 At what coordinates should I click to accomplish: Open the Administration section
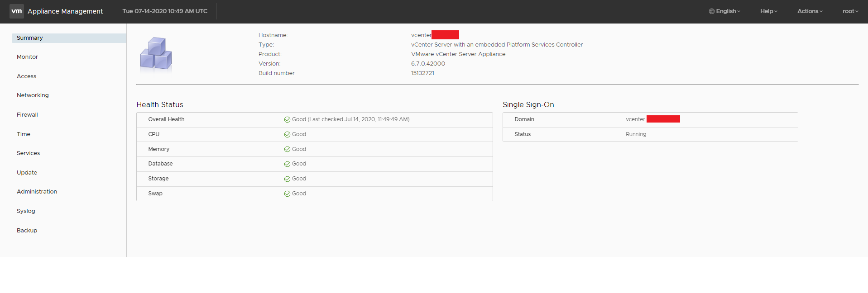click(37, 192)
